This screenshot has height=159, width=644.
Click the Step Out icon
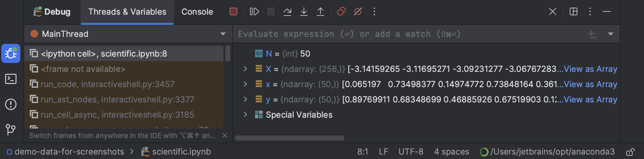point(320,12)
